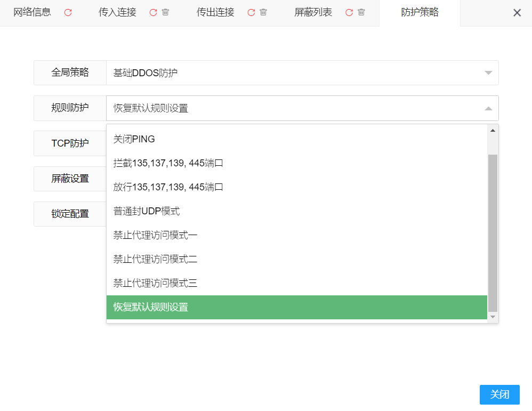532x411 pixels.
Task: Click refresh icon next to 网络信息 tab
Action: (x=68, y=13)
